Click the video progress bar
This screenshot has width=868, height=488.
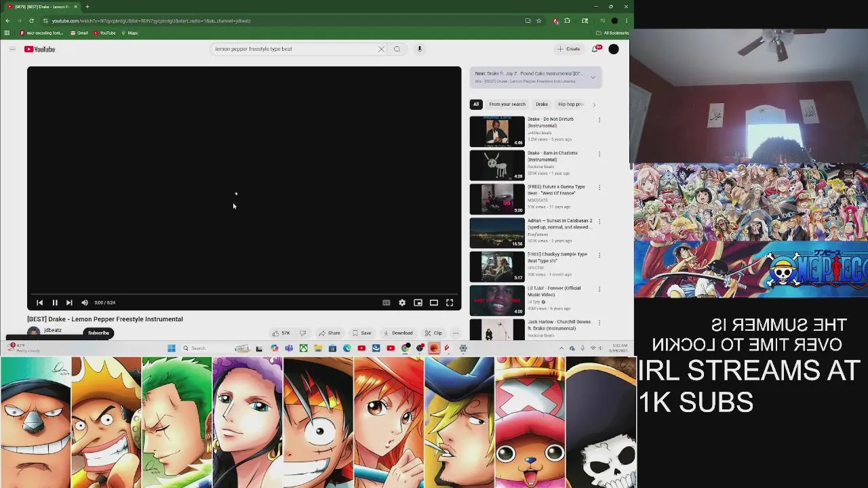(244, 294)
